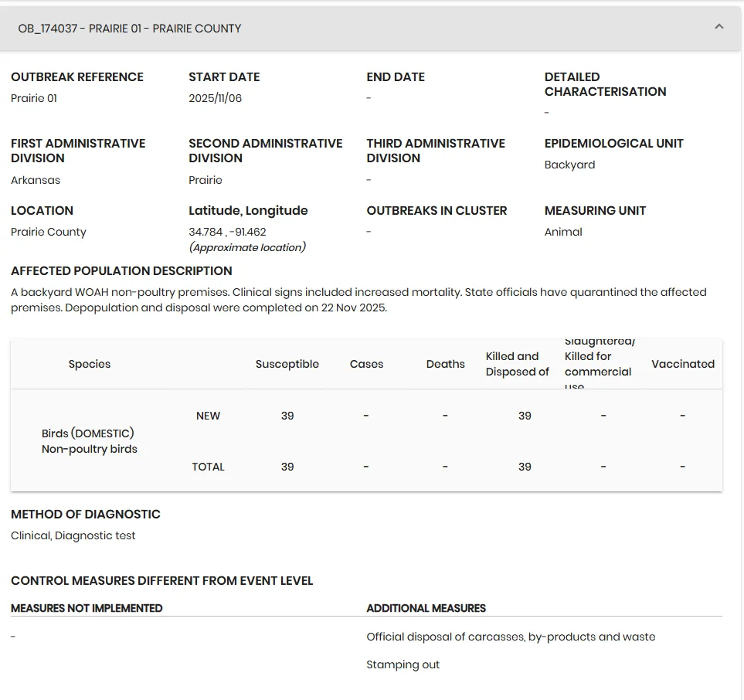This screenshot has width=744, height=700.
Task: Select the Birds (DOMESTIC) Non-poultry birds cell
Action: [x=89, y=441]
